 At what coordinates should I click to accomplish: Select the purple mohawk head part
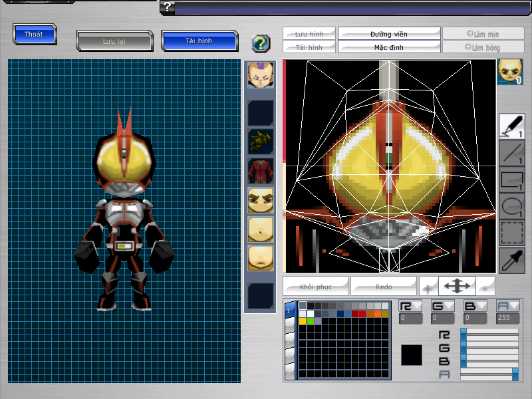click(260, 75)
